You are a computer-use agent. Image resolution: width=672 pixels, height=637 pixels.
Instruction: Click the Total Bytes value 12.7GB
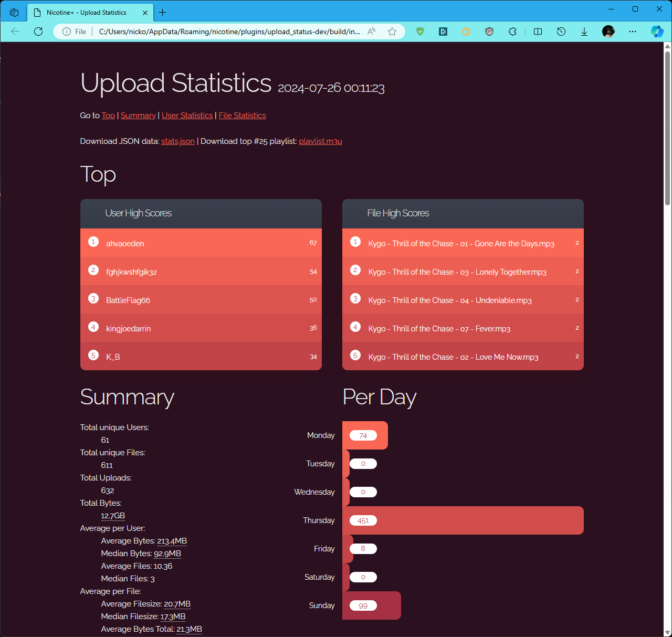pos(113,516)
